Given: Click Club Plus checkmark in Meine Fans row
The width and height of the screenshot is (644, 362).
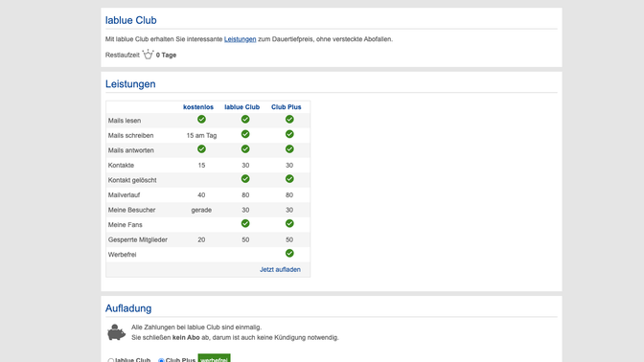Looking at the screenshot, I should (x=289, y=224).
